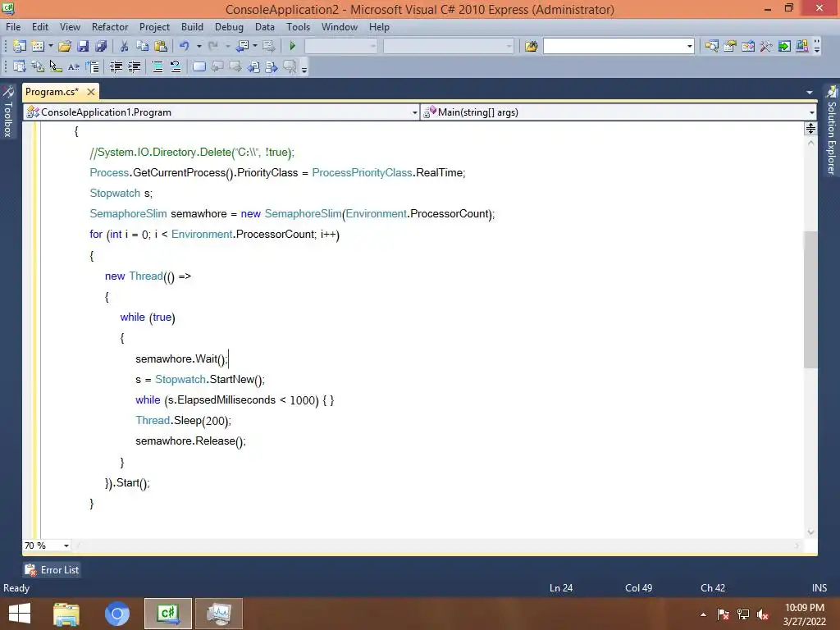
Task: Open the Extension Manager toolbar icon
Action: (x=802, y=46)
